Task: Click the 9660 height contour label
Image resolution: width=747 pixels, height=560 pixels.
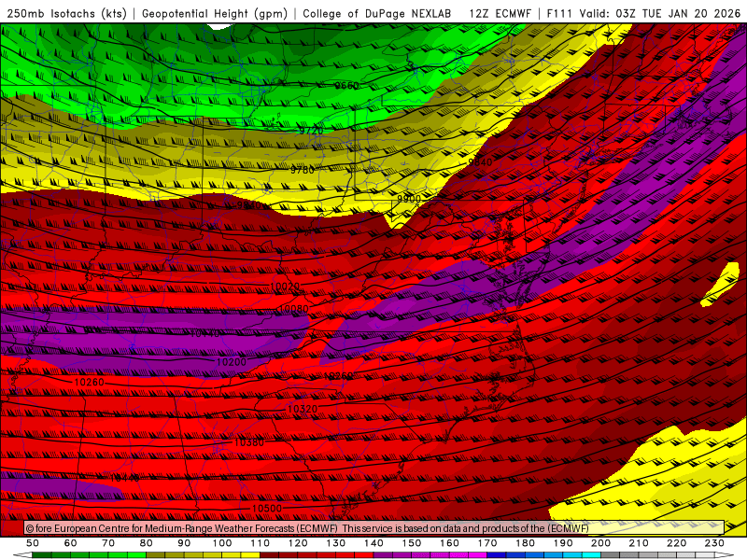Action: (x=346, y=86)
